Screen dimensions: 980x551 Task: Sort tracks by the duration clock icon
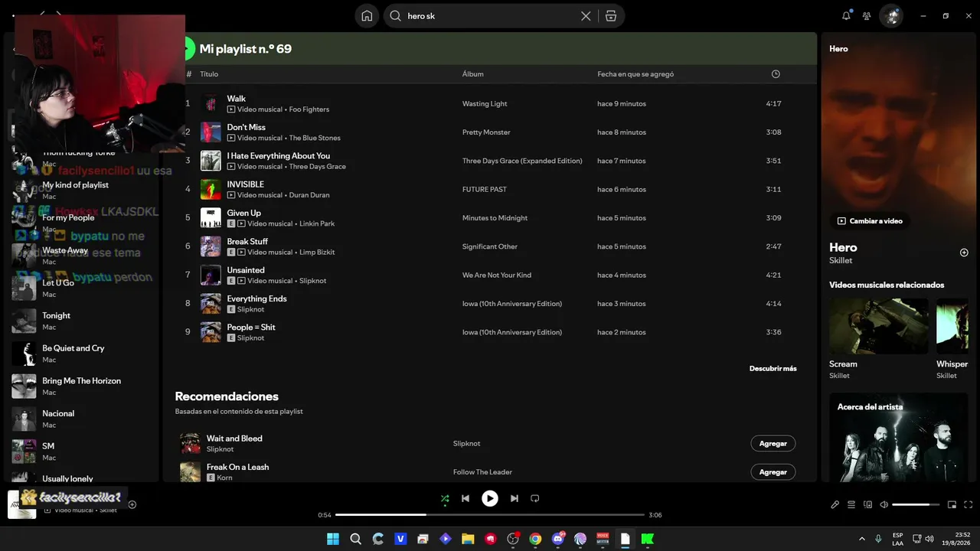pyautogui.click(x=776, y=74)
